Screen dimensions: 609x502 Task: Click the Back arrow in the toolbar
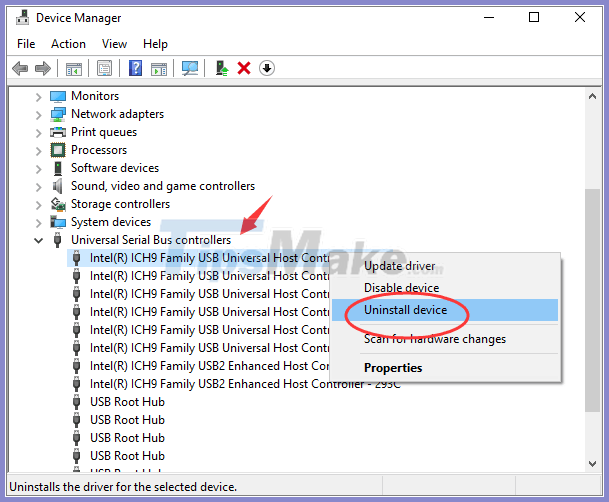tap(20, 68)
